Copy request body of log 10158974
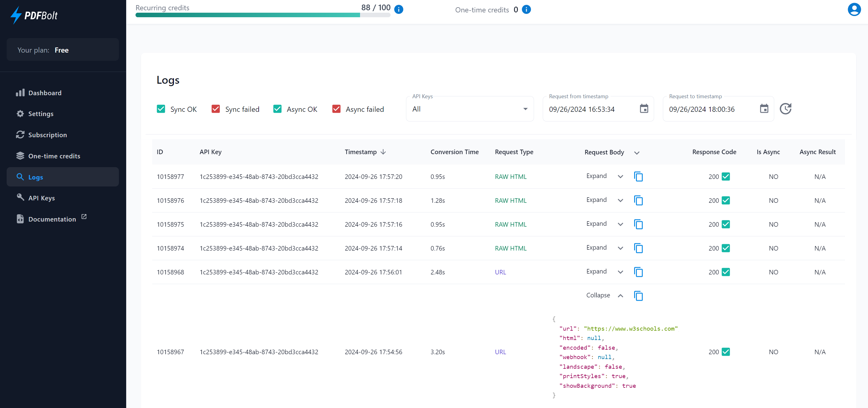This screenshot has width=868, height=408. 638,248
